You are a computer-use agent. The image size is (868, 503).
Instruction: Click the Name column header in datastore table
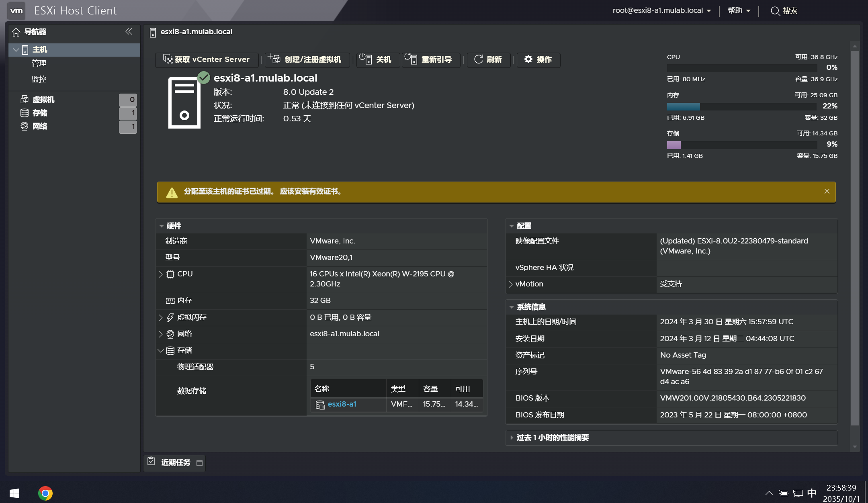[x=348, y=389]
